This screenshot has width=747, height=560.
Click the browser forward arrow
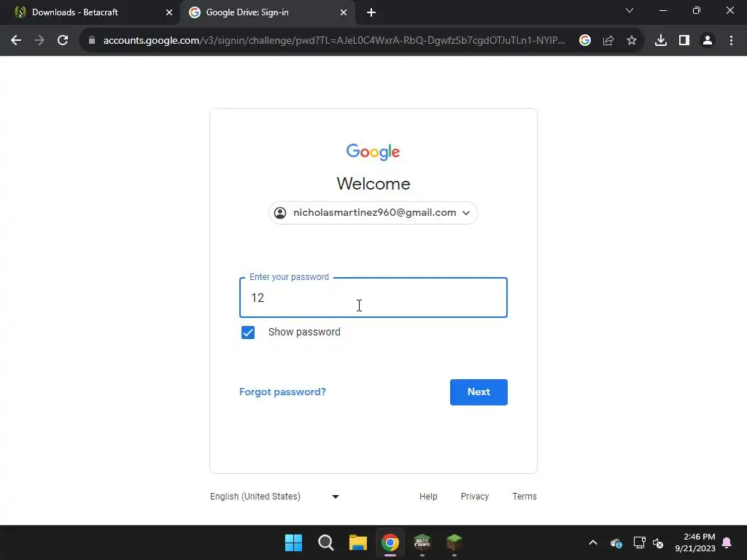[x=39, y=41]
